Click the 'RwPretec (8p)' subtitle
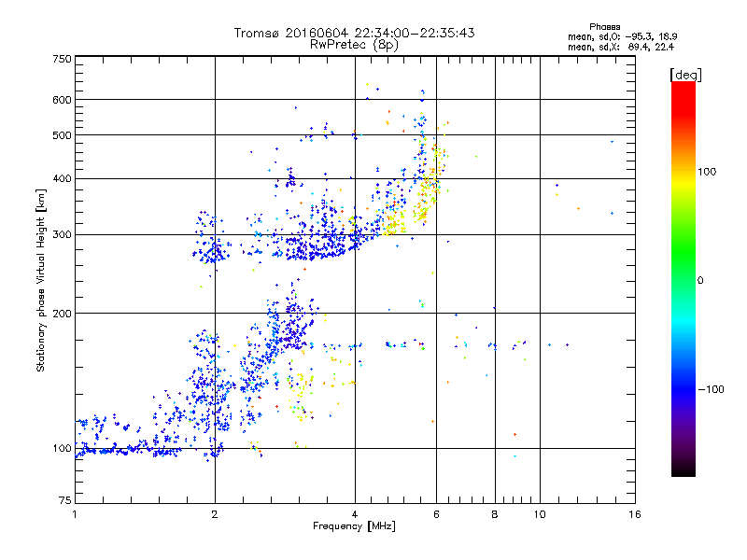Viewport: 747px width, 560px height. [x=354, y=45]
